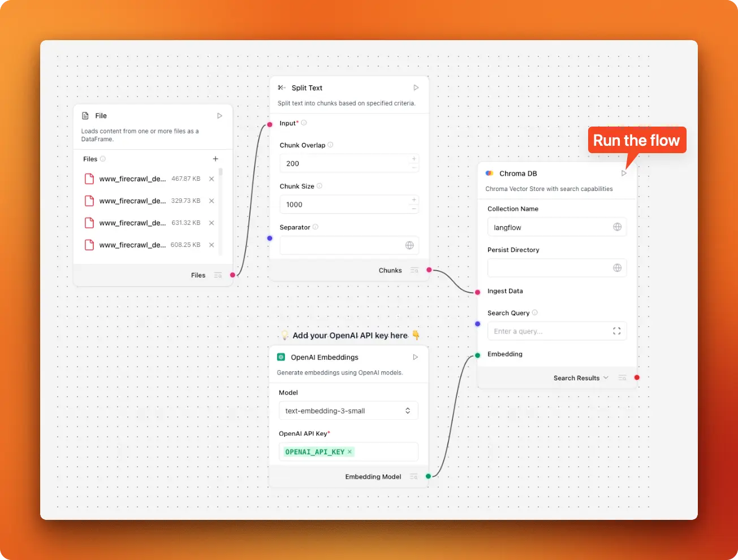The image size is (738, 560).
Task: Expand the Search Results chevron on Chroma DB
Action: (606, 377)
